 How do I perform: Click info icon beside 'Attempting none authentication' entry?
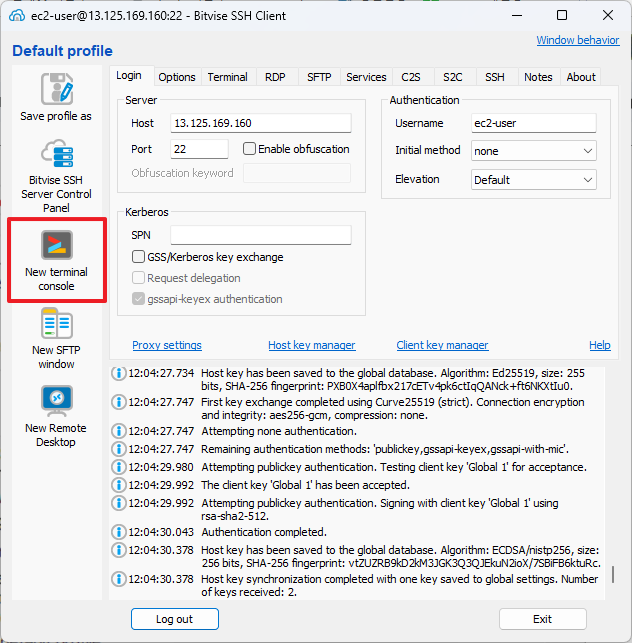[119, 431]
